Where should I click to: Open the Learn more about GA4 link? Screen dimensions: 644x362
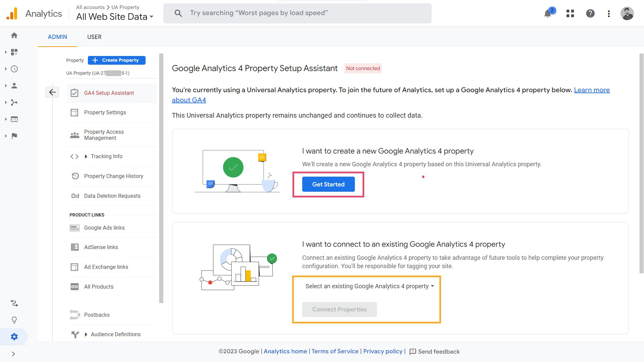click(592, 90)
